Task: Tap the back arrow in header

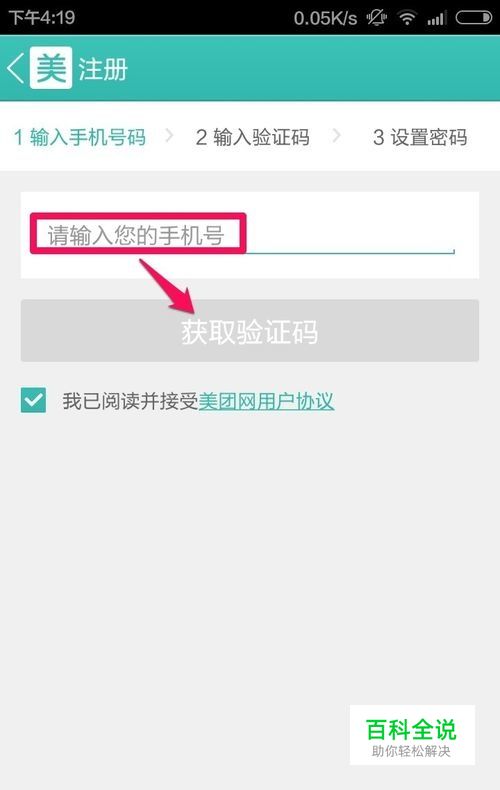Action: (16, 68)
